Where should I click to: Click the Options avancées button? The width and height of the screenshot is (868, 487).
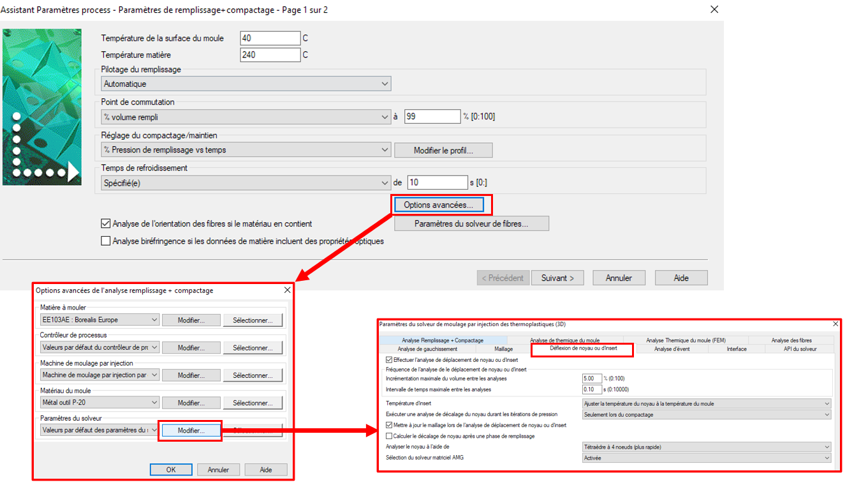tap(439, 205)
